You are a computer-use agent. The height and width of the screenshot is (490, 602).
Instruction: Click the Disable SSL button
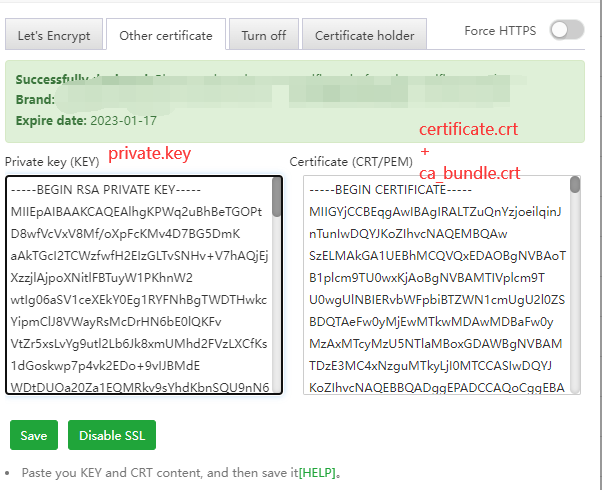pos(112,435)
